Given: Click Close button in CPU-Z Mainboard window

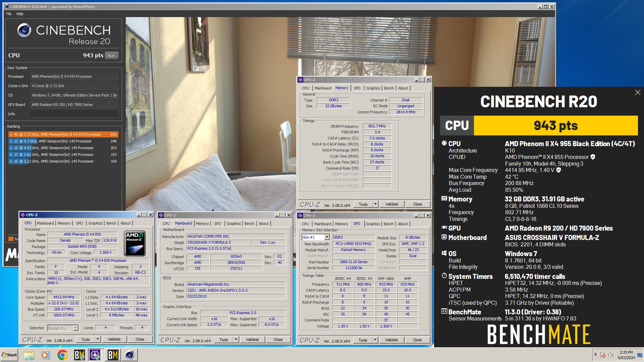Looking at the screenshot, I should [278, 340].
